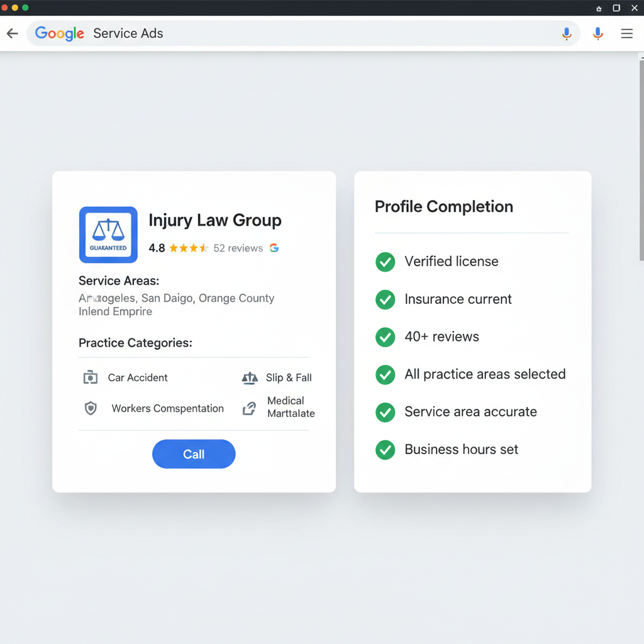Screen dimensions: 644x644
Task: Click the Medical Malpractice category icon
Action: click(249, 408)
